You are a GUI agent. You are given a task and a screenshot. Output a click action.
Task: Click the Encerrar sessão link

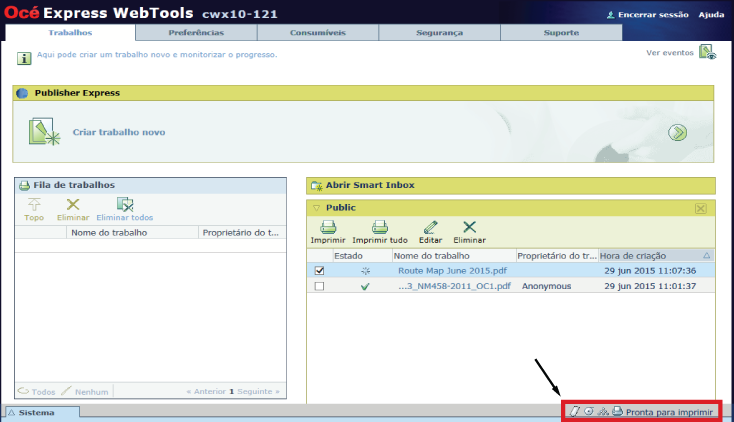coord(653,15)
